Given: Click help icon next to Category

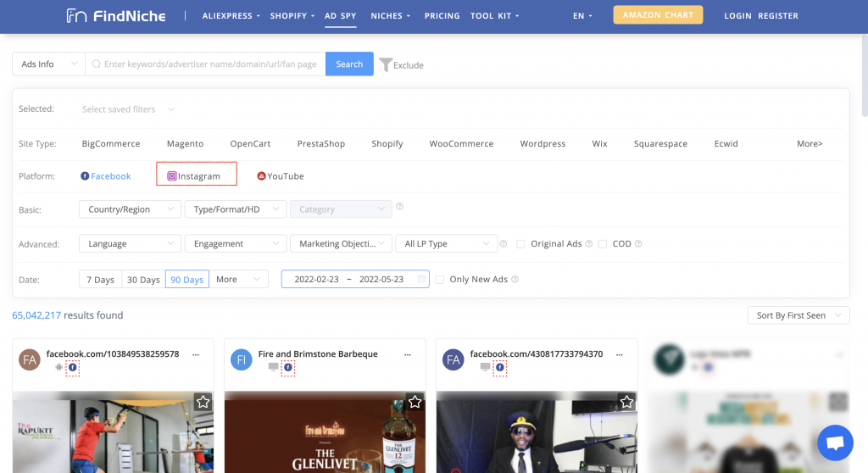Looking at the screenshot, I should 400,206.
